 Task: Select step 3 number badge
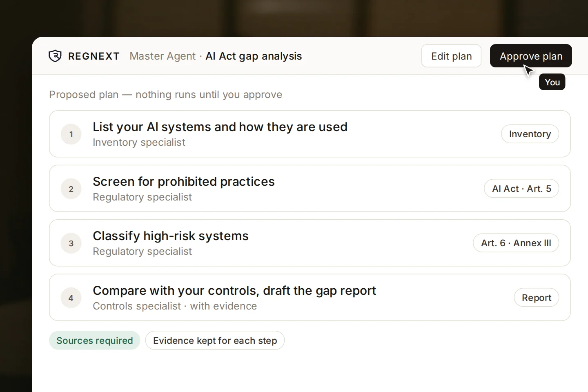click(71, 243)
